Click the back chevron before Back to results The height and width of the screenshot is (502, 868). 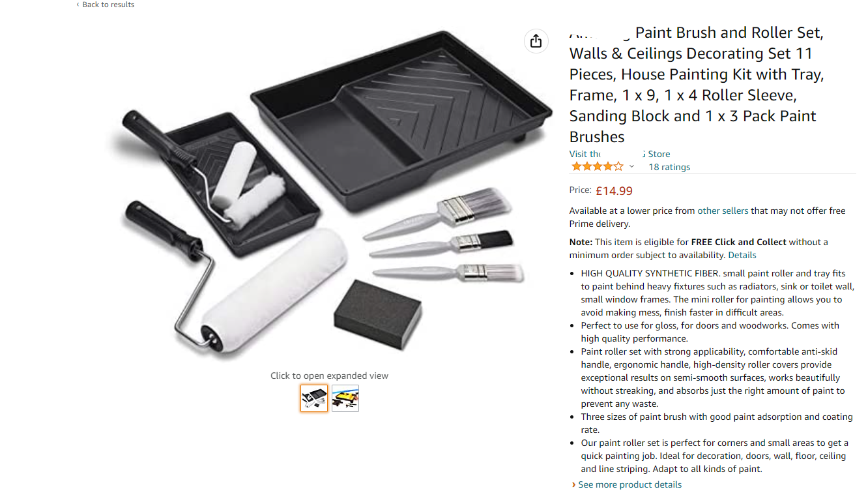tap(78, 5)
